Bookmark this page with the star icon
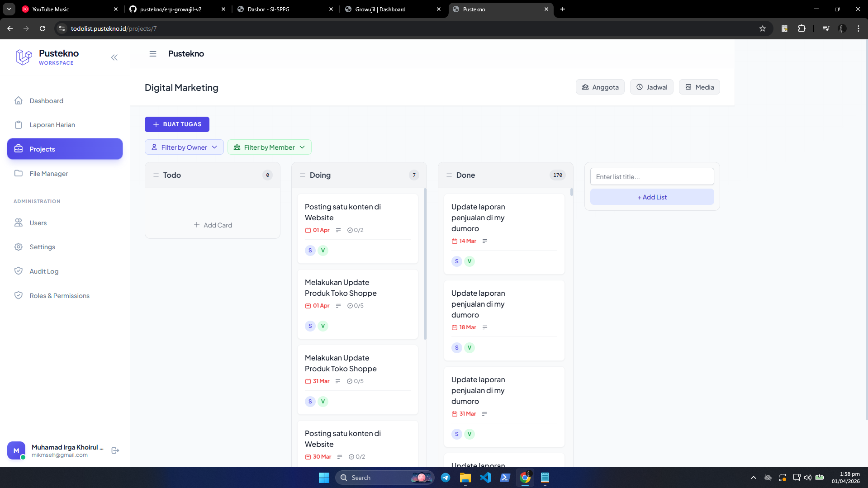The height and width of the screenshot is (488, 868). point(763,28)
